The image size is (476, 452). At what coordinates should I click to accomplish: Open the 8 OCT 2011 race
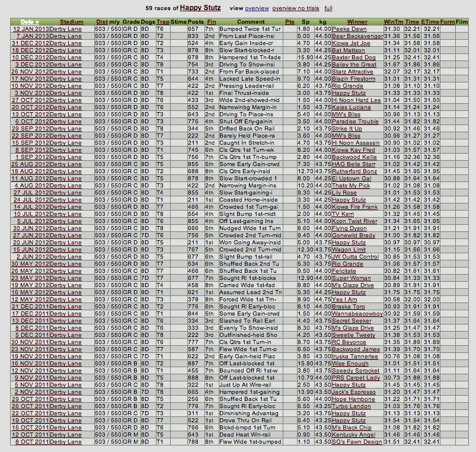tap(32, 442)
